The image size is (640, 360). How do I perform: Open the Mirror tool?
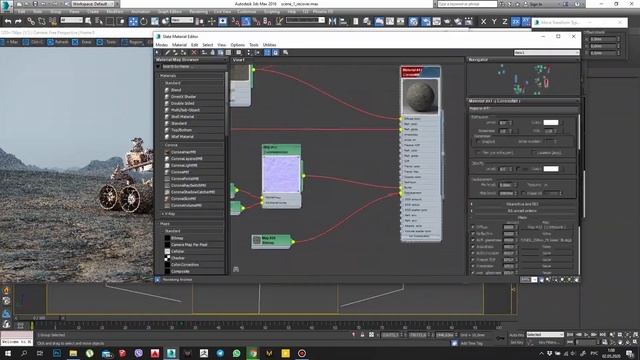pos(332,21)
